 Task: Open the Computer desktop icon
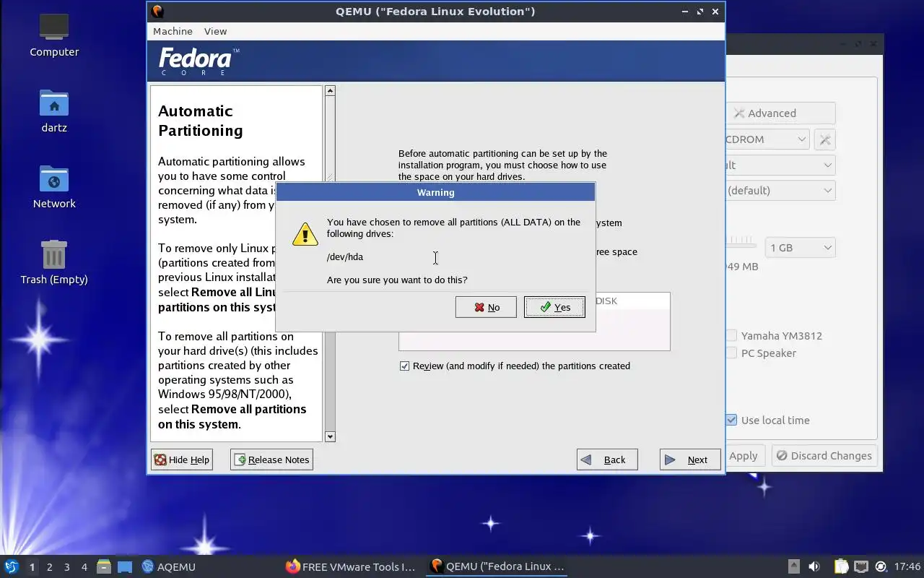(54, 35)
